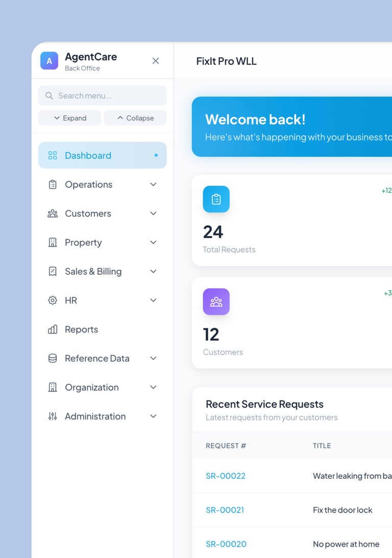Expand the Operations chevron
This screenshot has height=558, width=392.
click(x=153, y=184)
